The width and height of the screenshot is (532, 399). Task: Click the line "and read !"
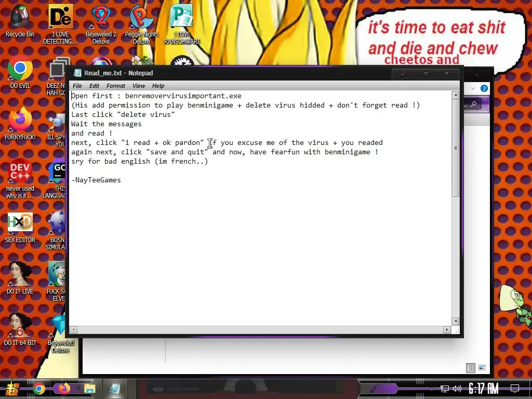[x=91, y=134]
